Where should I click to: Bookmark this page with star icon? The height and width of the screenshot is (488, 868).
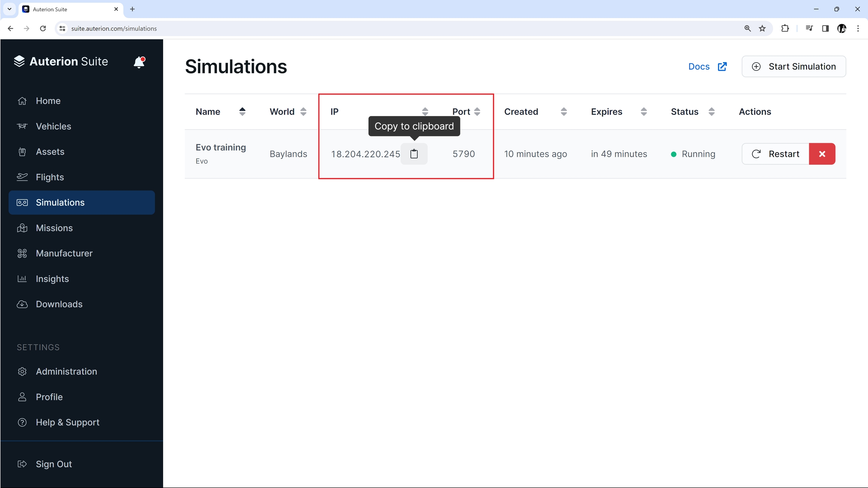(x=762, y=29)
